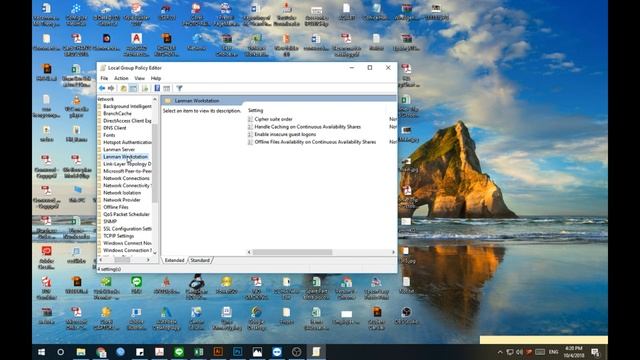Open the Help menu
This screenshot has height=360, width=640.
[x=156, y=78]
